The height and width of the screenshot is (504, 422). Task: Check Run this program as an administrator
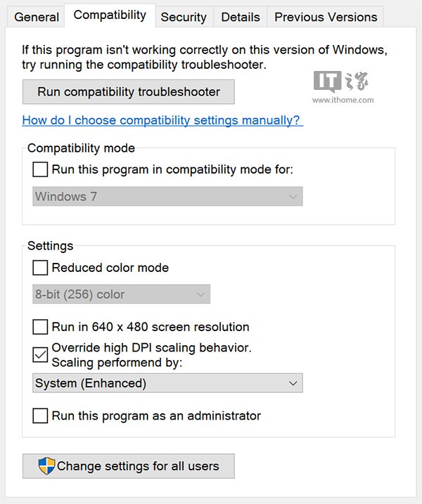coord(40,416)
